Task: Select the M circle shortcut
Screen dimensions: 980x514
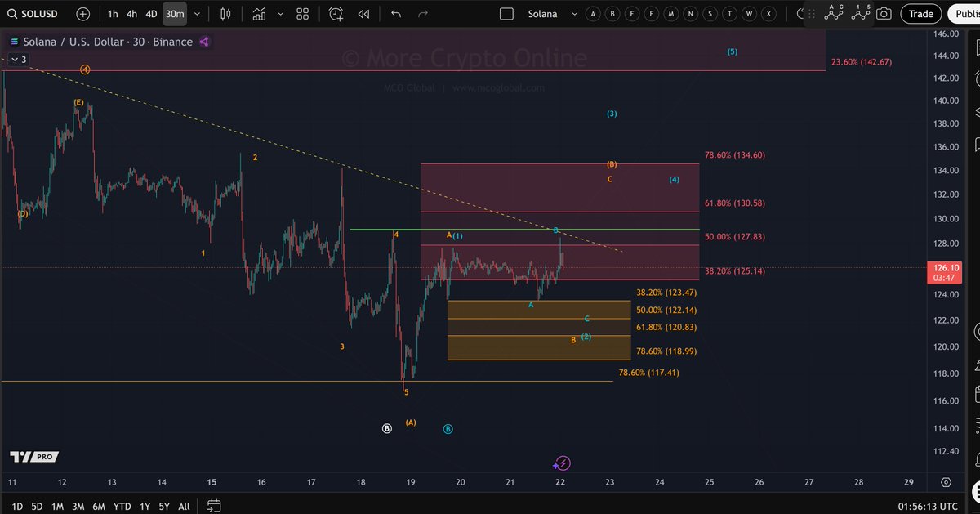Action: (670, 14)
